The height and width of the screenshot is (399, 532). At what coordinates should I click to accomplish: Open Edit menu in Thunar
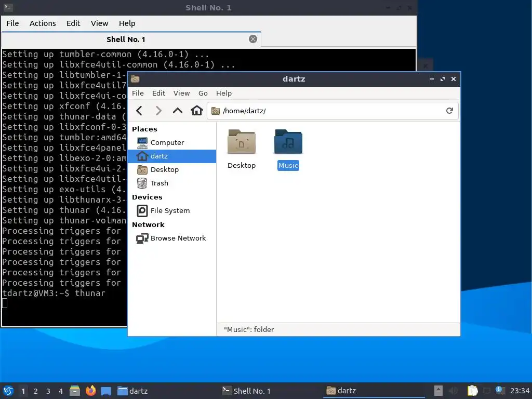tap(158, 94)
